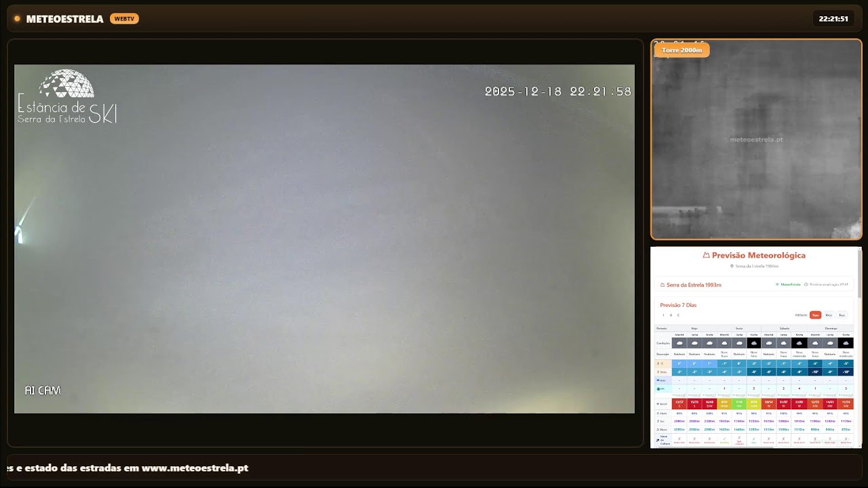Click Hoje Manhã wind cell 13/57 S
Image resolution: width=868 pixels, height=488 pixels.
coord(679,404)
